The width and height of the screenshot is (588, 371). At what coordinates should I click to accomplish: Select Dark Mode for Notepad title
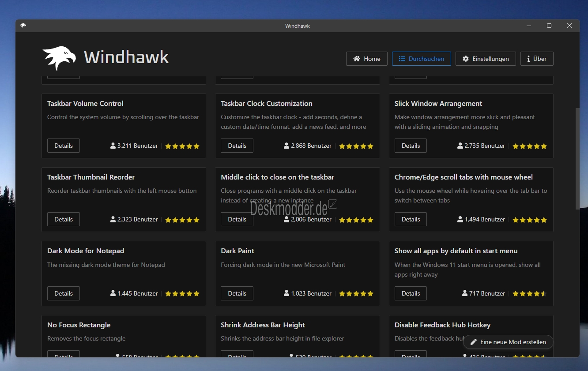pos(86,251)
